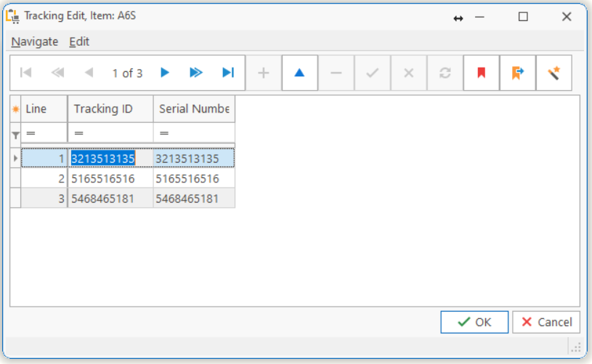
Task: Click the blue up-triangle edit button
Action: click(299, 73)
